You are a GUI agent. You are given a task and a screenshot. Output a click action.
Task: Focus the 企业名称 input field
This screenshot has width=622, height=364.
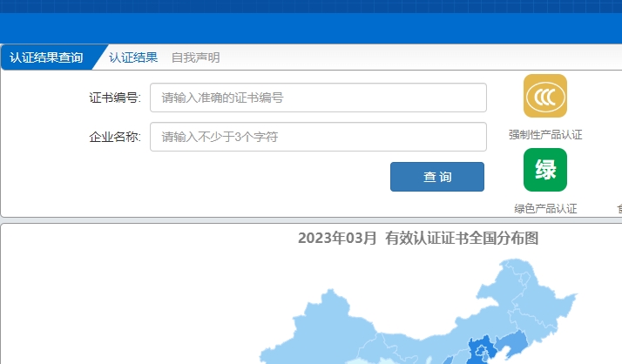click(x=318, y=137)
